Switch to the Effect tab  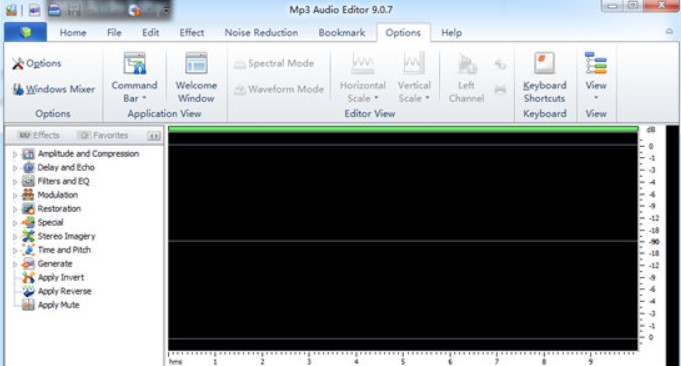(x=192, y=33)
